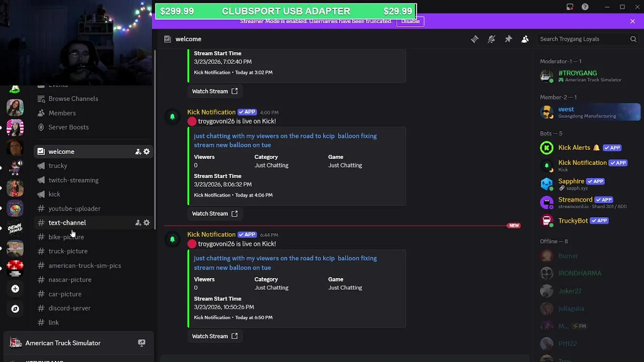This screenshot has height=362, width=644.
Task: Open Kick Alerts bot profile
Action: coord(588,148)
